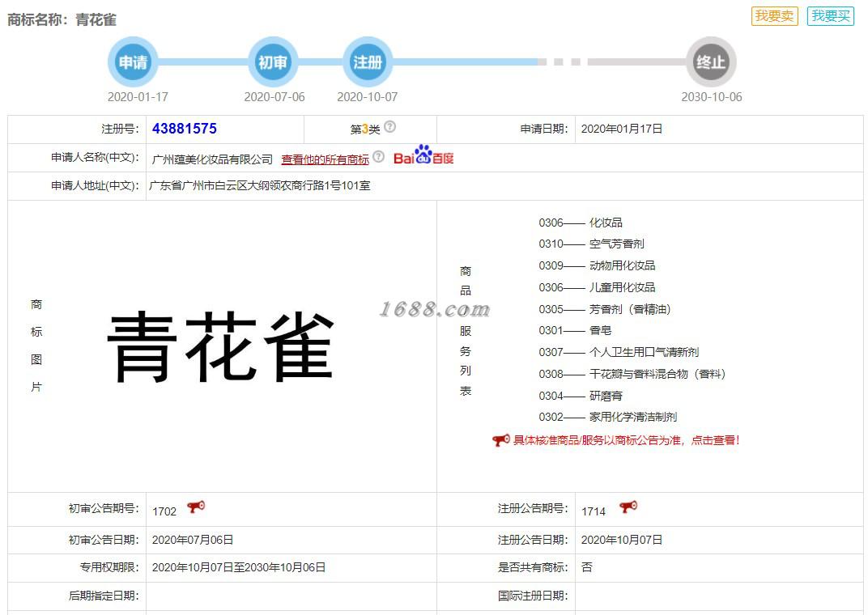Select goods item 0308 干花瓣与香料混合物
The width and height of the screenshot is (868, 615).
pos(632,375)
